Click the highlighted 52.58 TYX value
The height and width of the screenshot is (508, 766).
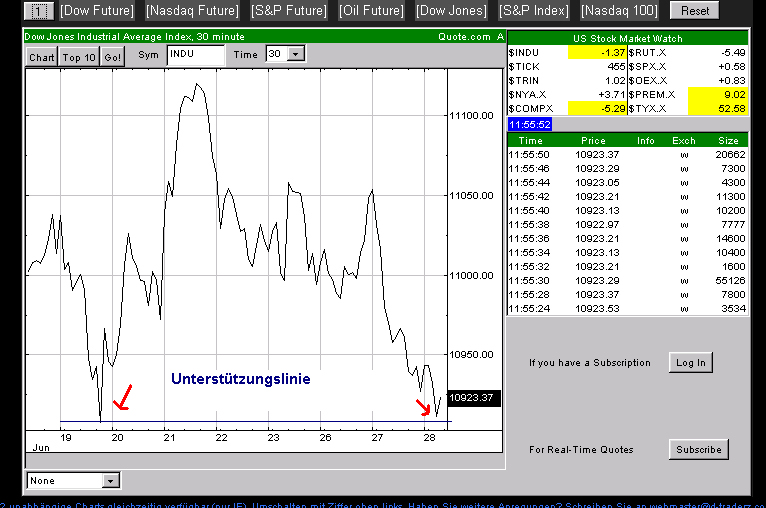click(718, 108)
